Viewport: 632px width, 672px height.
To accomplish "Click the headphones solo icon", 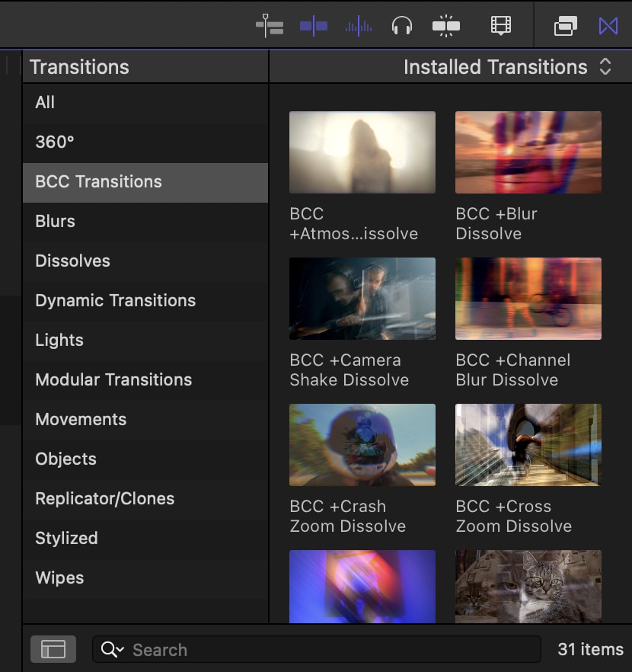I will 401,26.
